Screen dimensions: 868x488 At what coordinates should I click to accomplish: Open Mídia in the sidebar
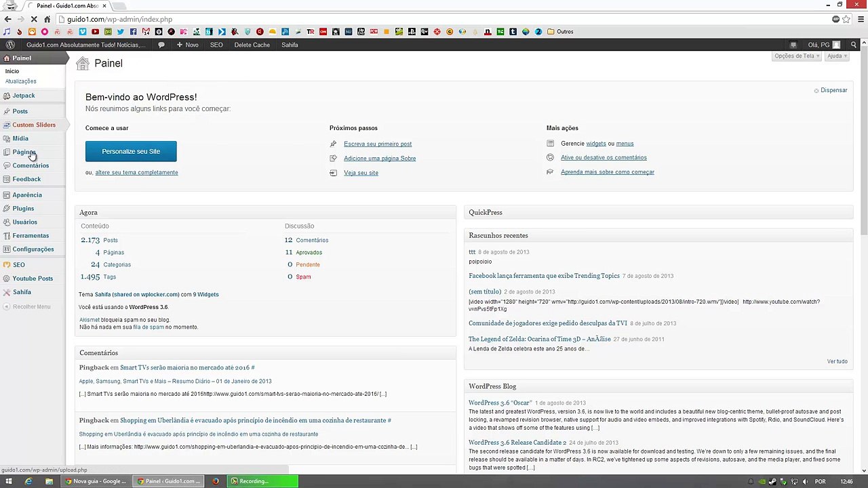[33, 138]
